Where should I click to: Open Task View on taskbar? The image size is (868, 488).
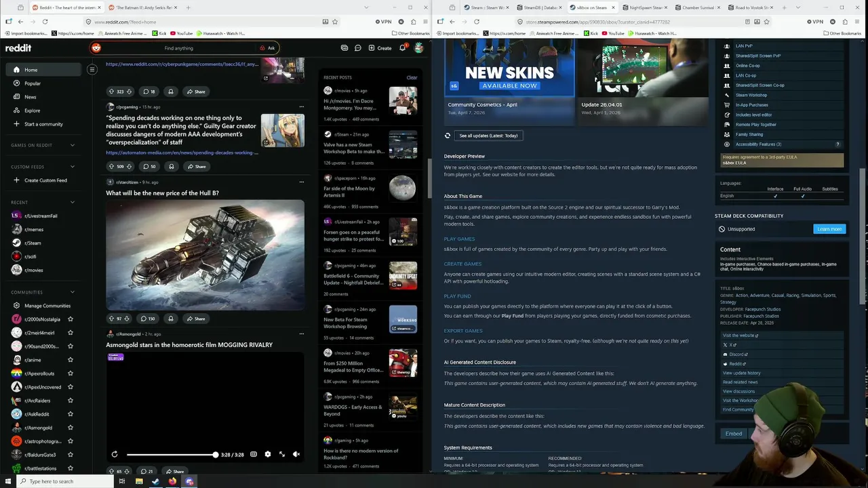[x=121, y=481]
